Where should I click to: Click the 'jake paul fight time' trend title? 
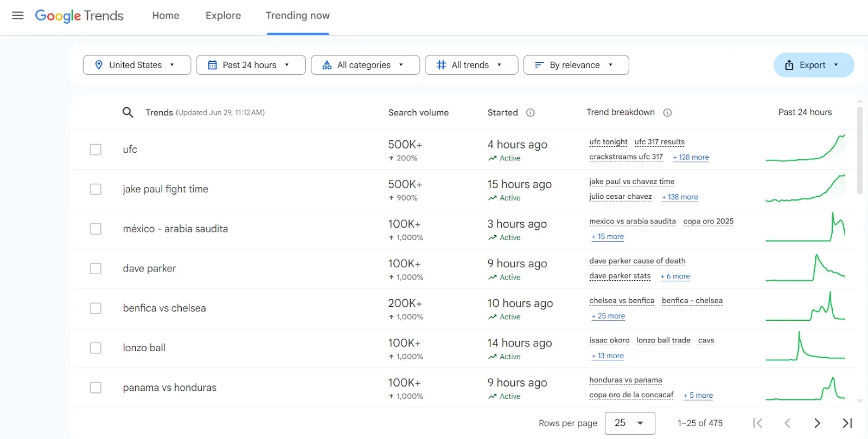point(165,189)
